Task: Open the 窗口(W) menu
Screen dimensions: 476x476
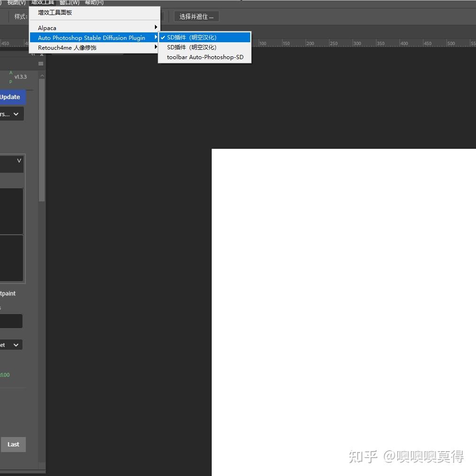Action: (69, 2)
